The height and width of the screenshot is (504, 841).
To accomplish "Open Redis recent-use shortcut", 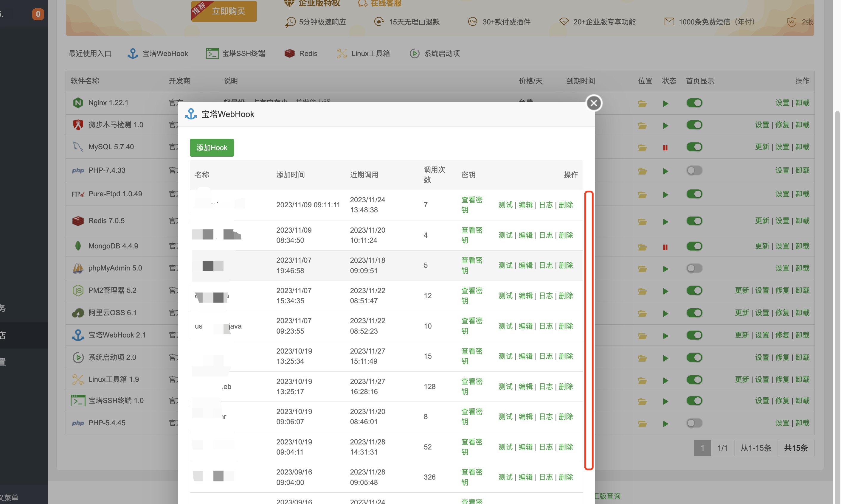I will pyautogui.click(x=301, y=53).
